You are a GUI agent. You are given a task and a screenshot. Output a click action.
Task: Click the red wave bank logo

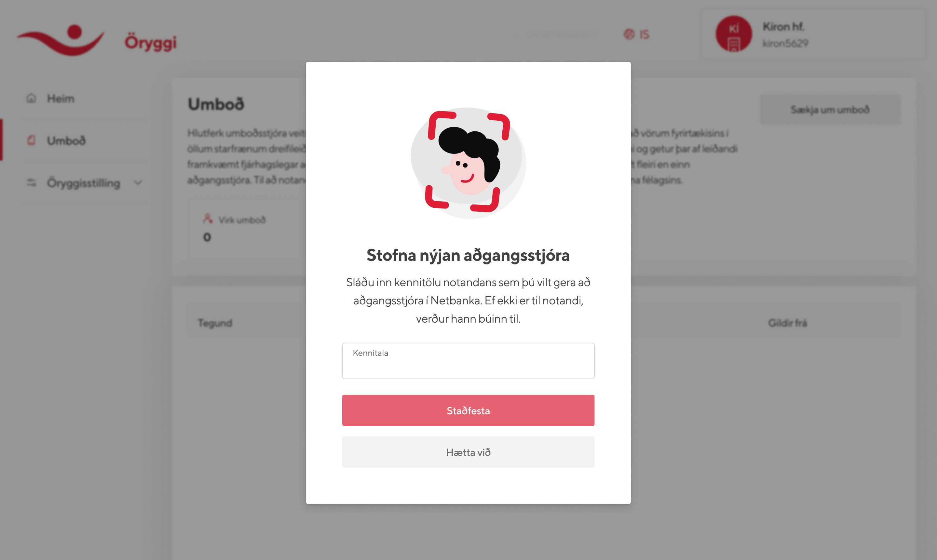(61, 40)
